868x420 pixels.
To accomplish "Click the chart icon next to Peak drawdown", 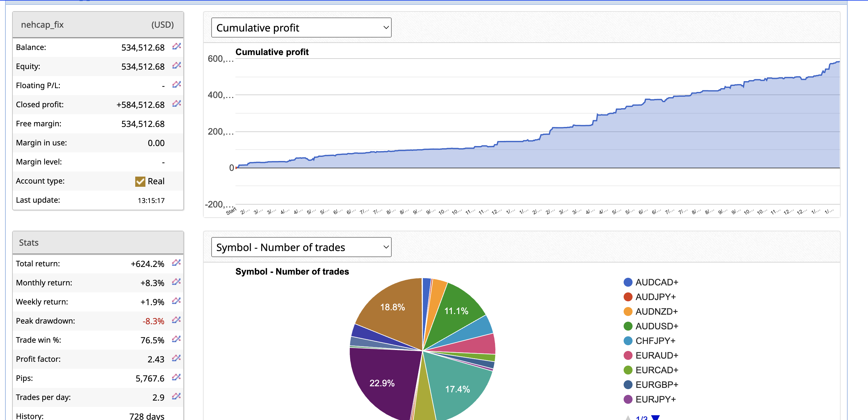I will [176, 320].
